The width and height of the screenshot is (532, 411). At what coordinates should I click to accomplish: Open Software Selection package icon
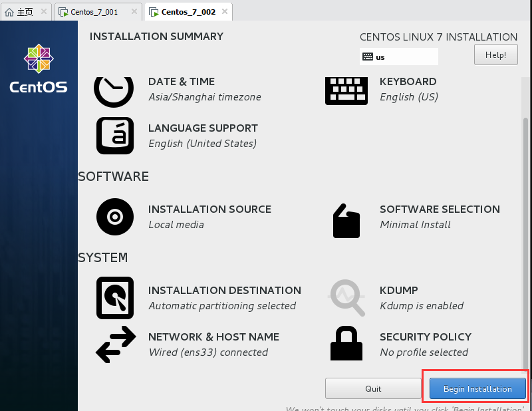[x=346, y=221]
